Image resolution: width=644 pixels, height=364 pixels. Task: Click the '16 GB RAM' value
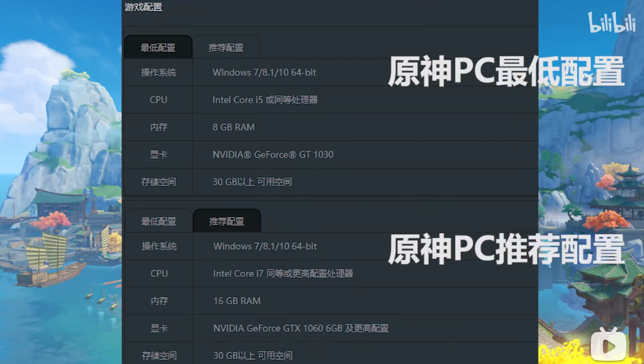237,301
